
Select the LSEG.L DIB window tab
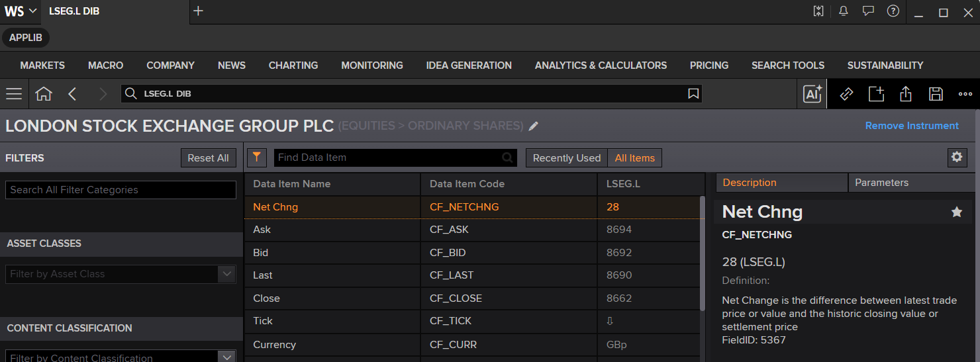tap(115, 11)
